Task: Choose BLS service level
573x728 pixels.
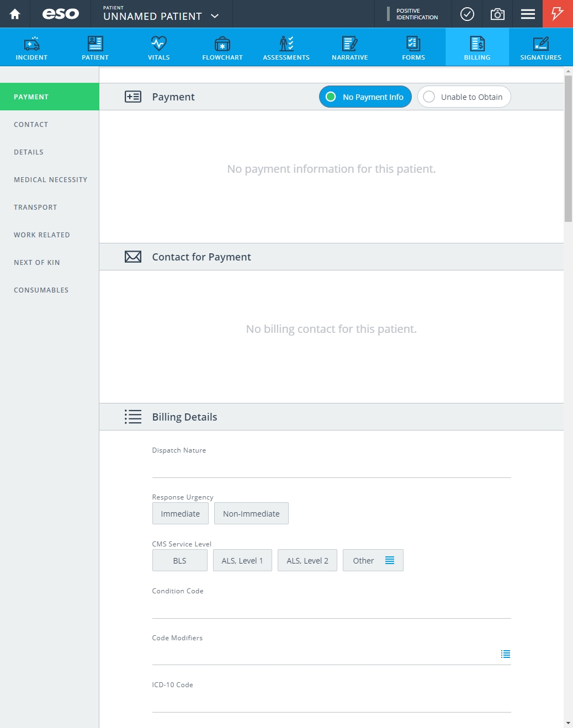Action: (x=180, y=560)
